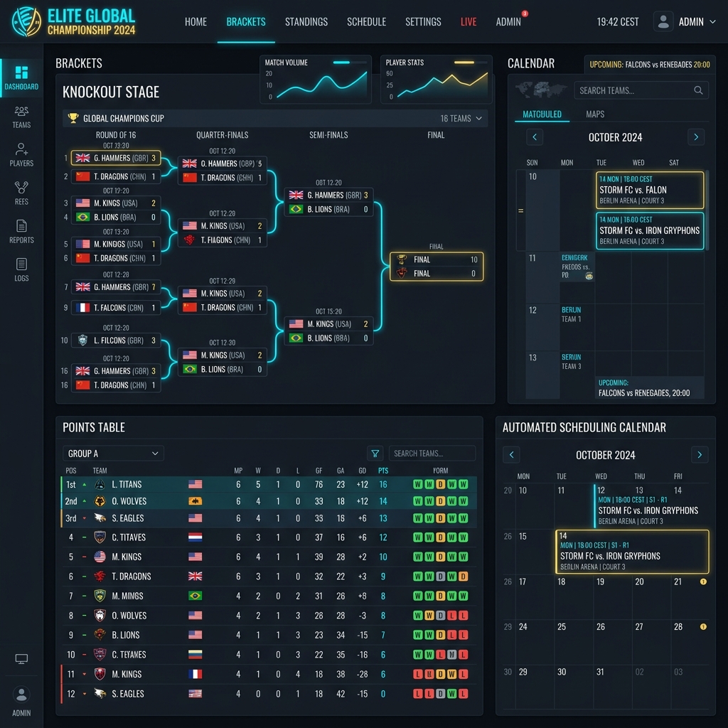Click the filter funnel icon in Points Table
Viewport: 728px width, 728px height.
coord(375,453)
